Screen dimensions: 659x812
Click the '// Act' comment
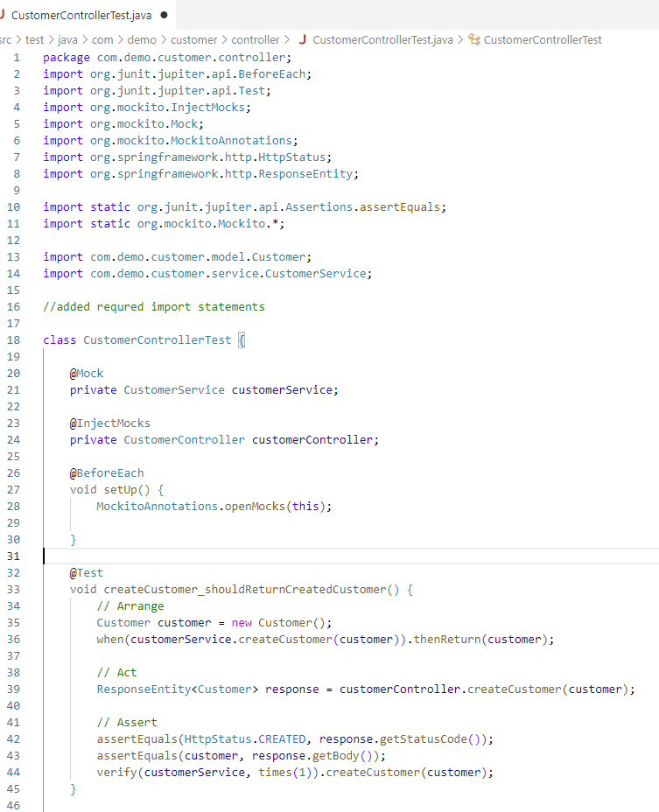pos(116,673)
